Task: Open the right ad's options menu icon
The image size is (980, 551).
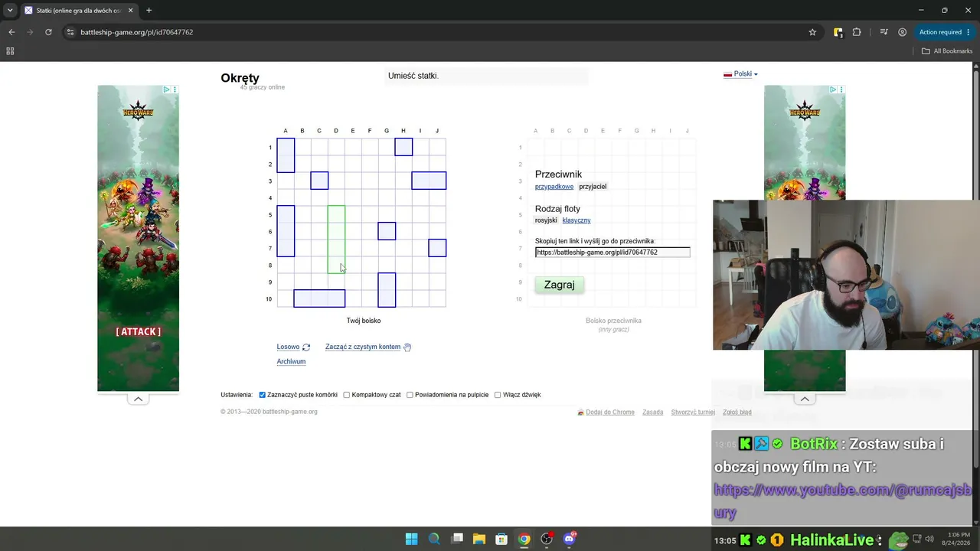Action: pyautogui.click(x=841, y=90)
